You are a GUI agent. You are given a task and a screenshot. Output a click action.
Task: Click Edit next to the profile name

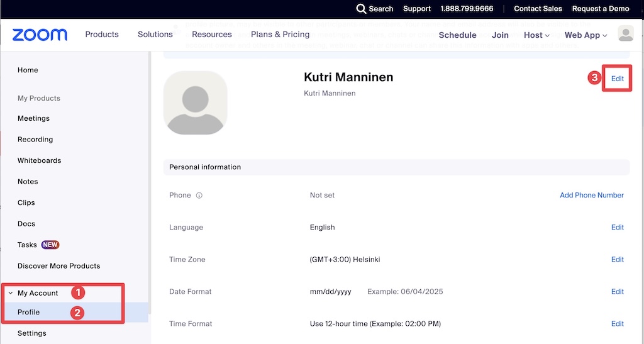618,79
